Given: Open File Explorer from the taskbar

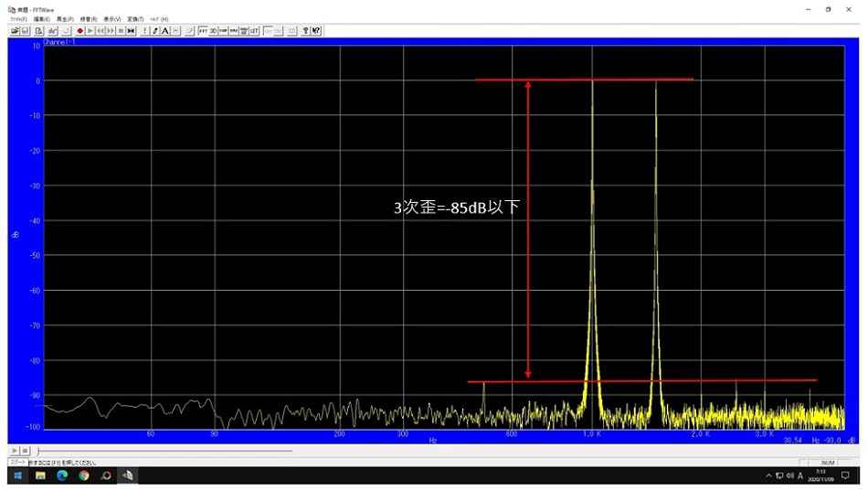Looking at the screenshot, I should point(40,475).
